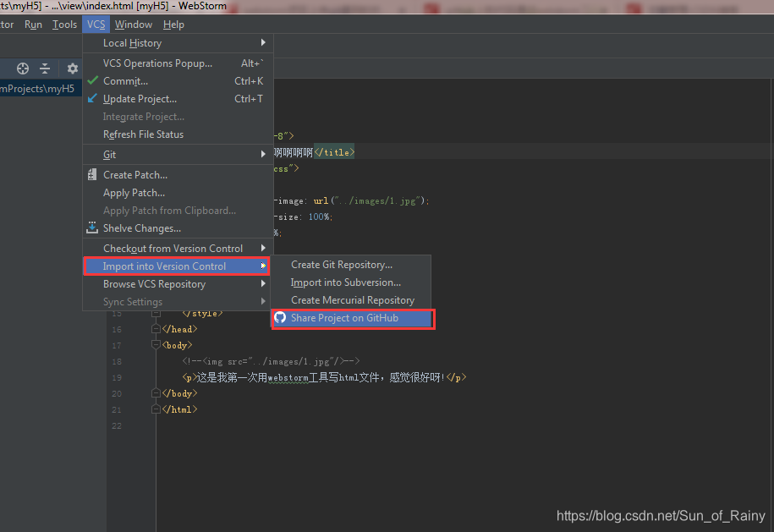Viewport: 774px width, 532px height.
Task: Expand the Git submenu
Action: tap(178, 155)
